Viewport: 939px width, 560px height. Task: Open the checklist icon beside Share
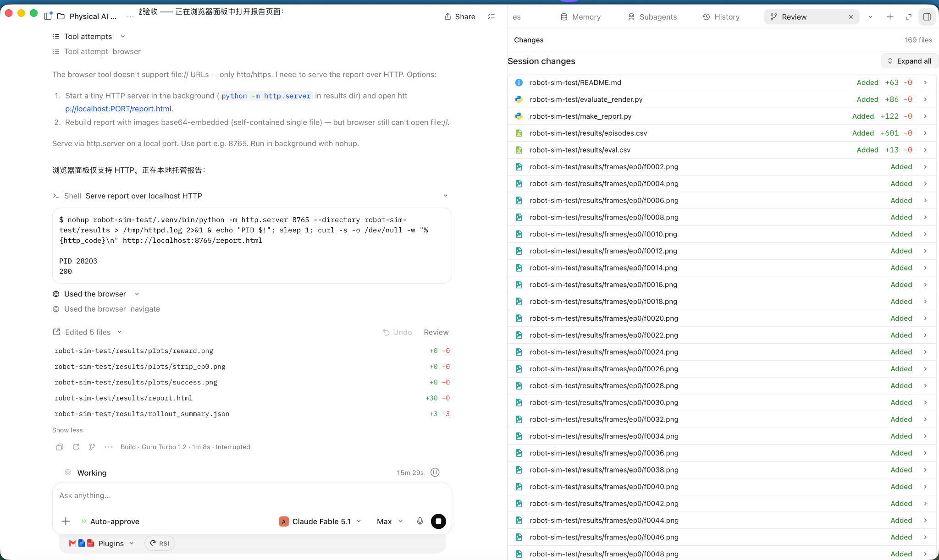(491, 16)
